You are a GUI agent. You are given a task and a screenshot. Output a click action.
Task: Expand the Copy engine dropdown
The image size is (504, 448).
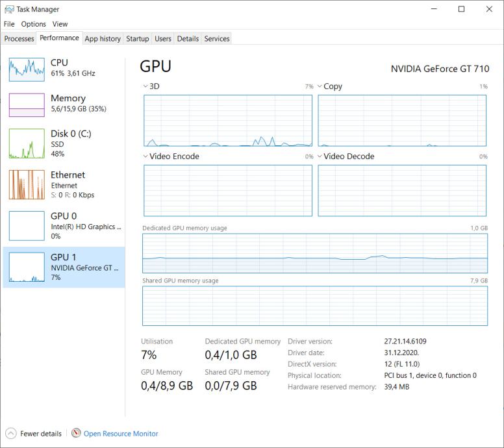pos(320,86)
